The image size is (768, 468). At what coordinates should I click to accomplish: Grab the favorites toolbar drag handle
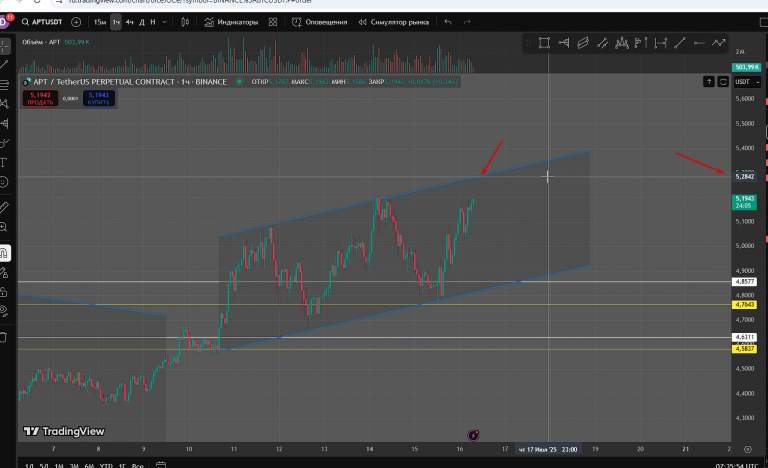pos(528,43)
